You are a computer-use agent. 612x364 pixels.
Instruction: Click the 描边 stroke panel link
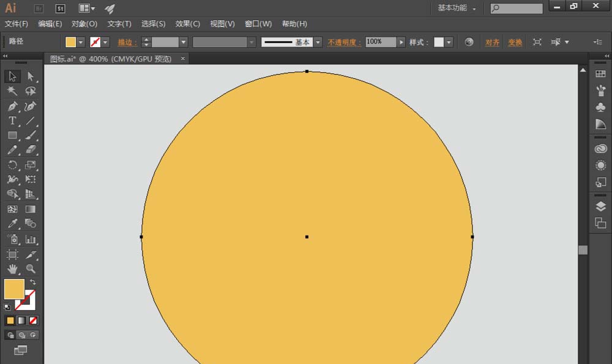pyautogui.click(x=127, y=42)
